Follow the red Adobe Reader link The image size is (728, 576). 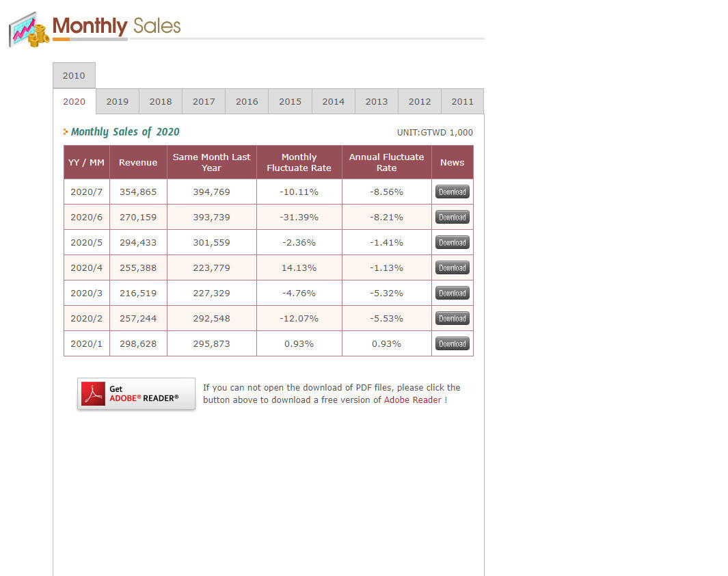(x=412, y=400)
